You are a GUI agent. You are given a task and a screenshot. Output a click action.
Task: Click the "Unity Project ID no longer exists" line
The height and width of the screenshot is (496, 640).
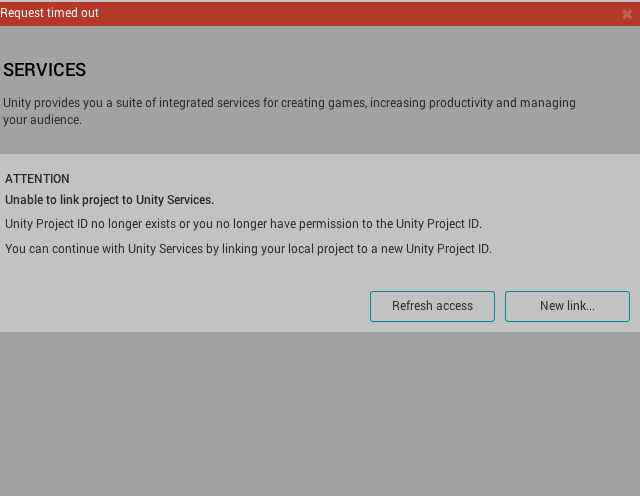point(243,224)
